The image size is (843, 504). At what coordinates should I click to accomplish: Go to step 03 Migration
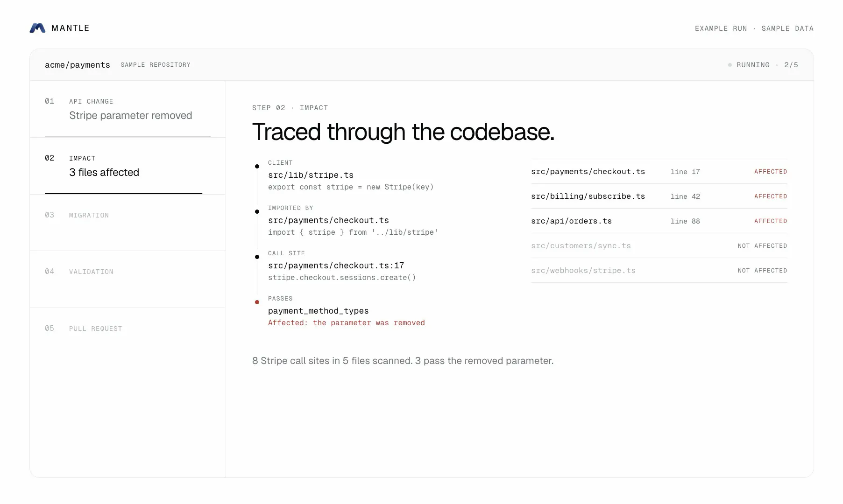128,223
